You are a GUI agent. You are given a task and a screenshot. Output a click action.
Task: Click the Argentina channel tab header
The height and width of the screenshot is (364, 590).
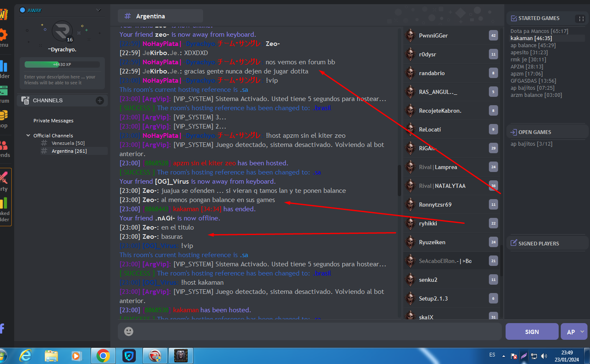click(160, 16)
